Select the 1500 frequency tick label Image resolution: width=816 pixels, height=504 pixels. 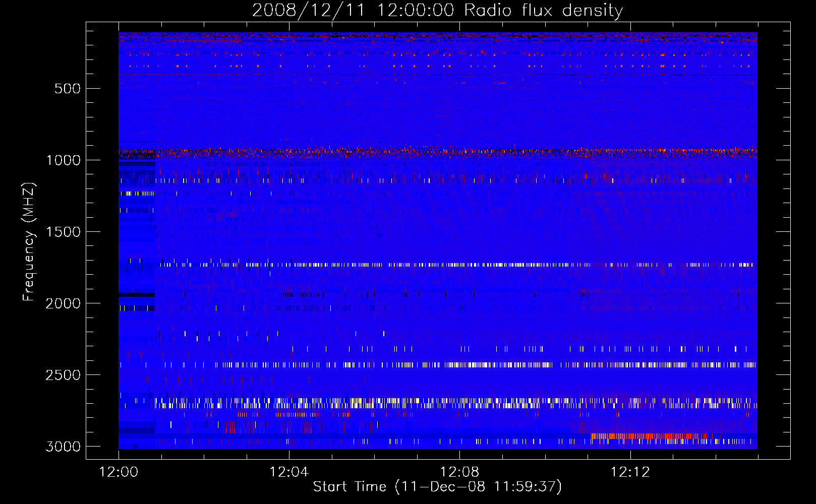(63, 232)
